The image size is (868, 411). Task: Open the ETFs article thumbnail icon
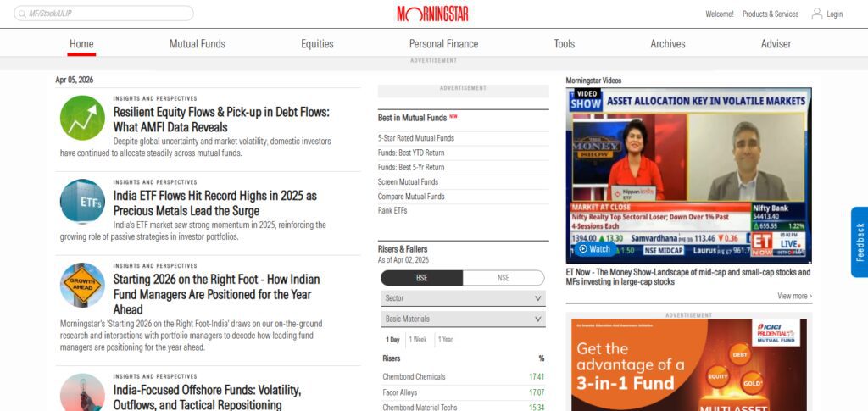[x=82, y=202]
